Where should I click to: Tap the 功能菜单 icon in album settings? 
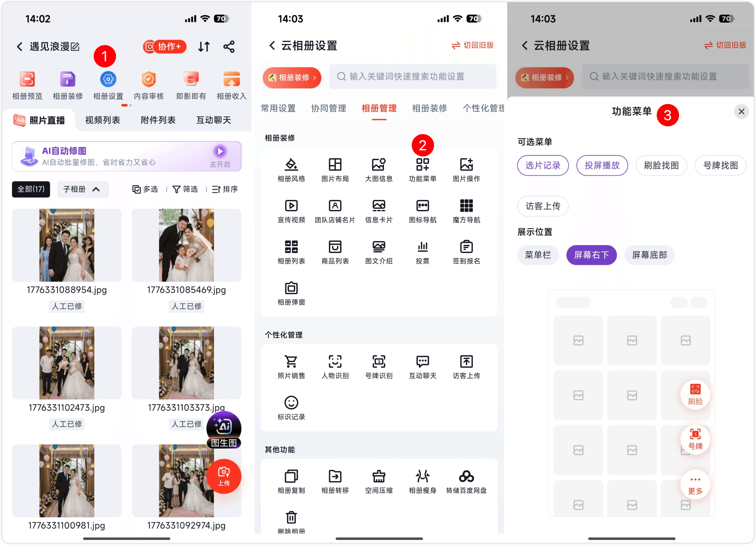coord(422,164)
